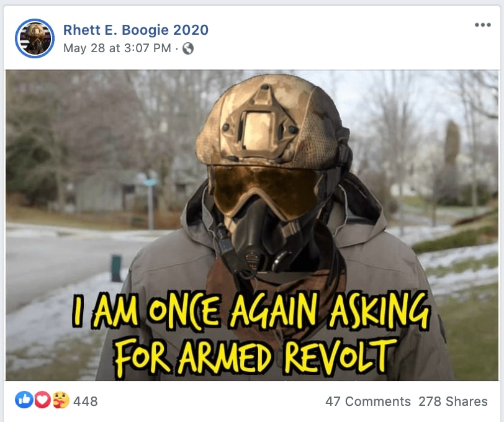Click the globe public audience icon
Viewport: 504px width, 422px height.
click(188, 48)
